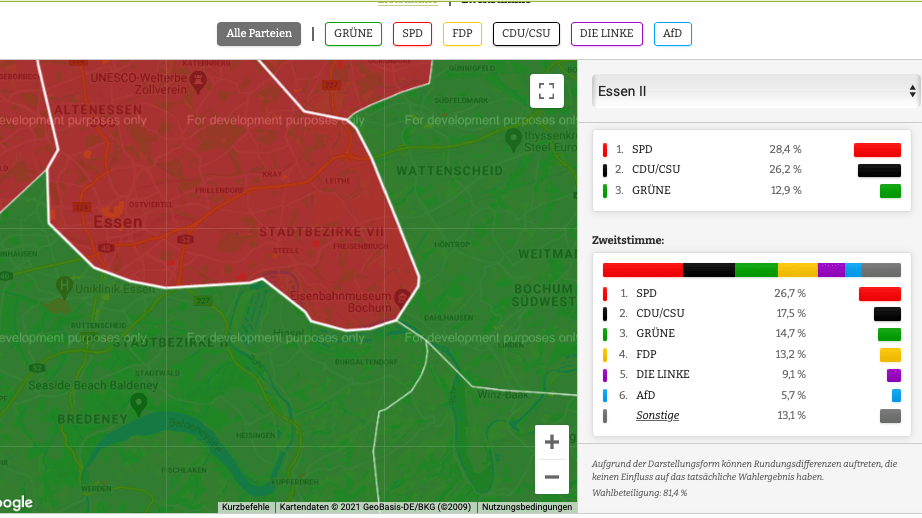Click the ALTENESSEN label on map
Viewport: 922px width, 518px height.
(98, 110)
